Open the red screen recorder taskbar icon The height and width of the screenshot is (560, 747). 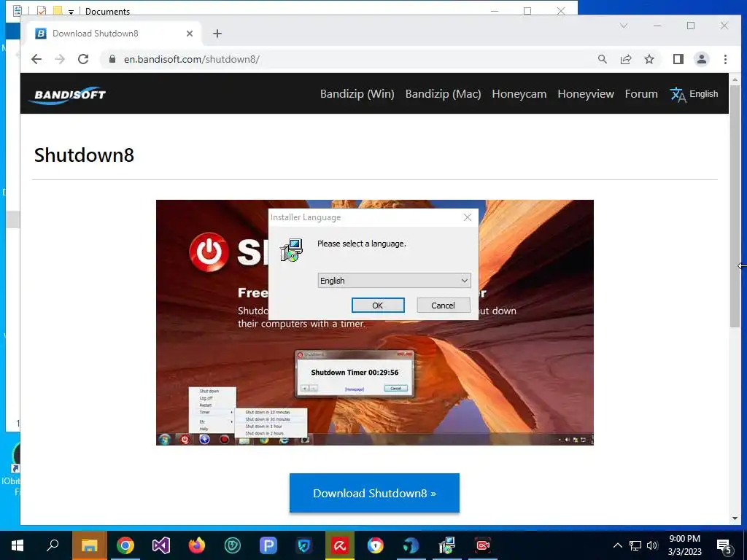coord(483,545)
